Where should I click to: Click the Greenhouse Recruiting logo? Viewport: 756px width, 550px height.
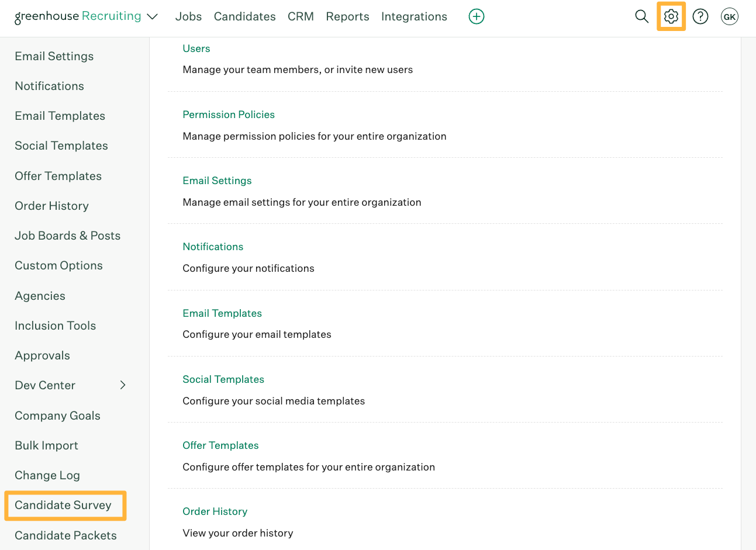[x=78, y=16]
